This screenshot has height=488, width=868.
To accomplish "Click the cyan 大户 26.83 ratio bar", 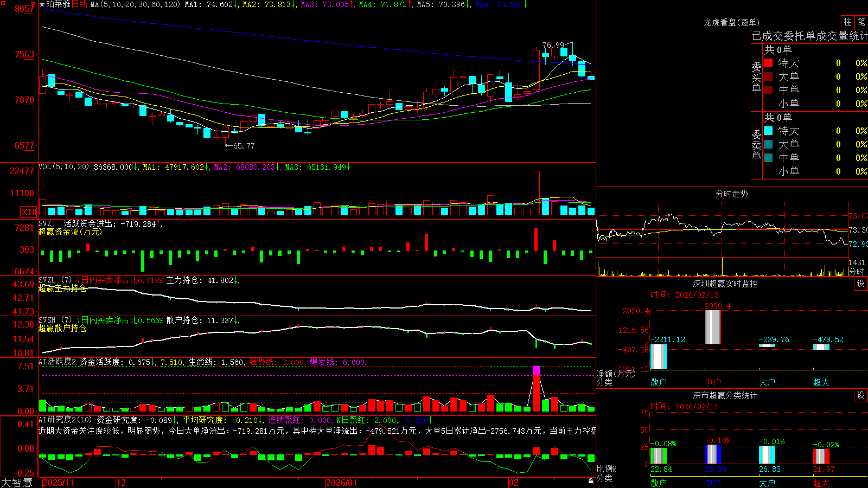I will click(x=767, y=454).
